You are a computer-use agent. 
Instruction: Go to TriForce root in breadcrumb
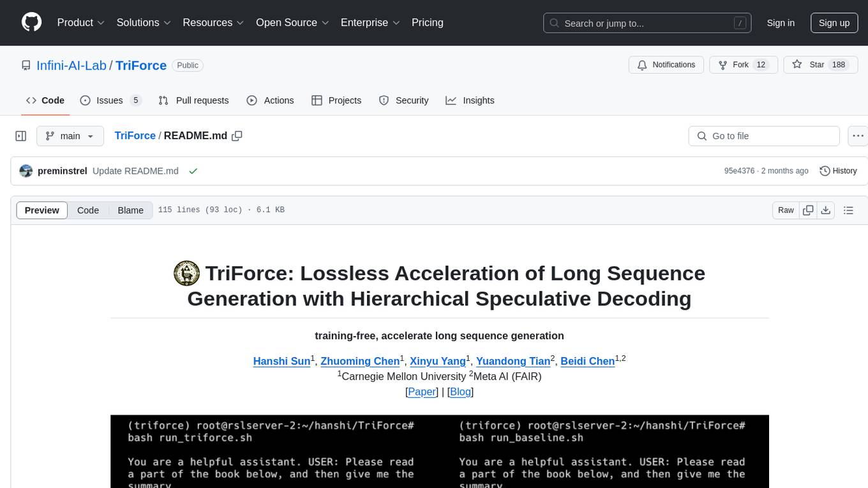pyautogui.click(x=135, y=135)
